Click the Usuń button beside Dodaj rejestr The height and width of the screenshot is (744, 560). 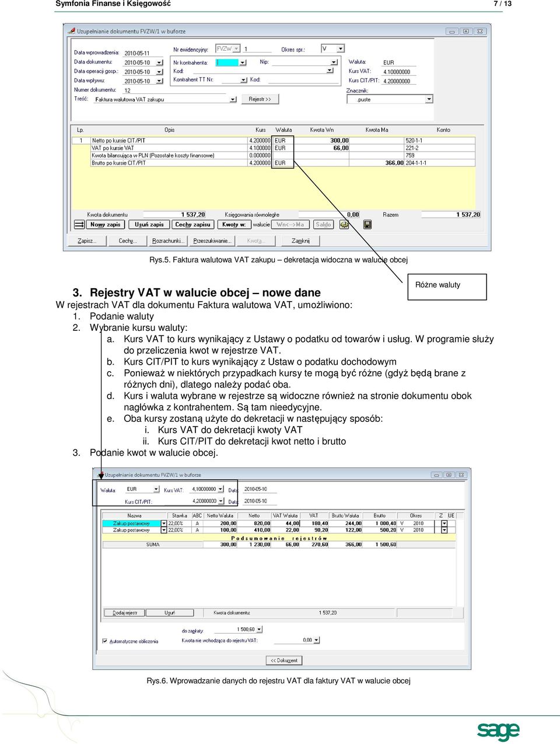170,613
